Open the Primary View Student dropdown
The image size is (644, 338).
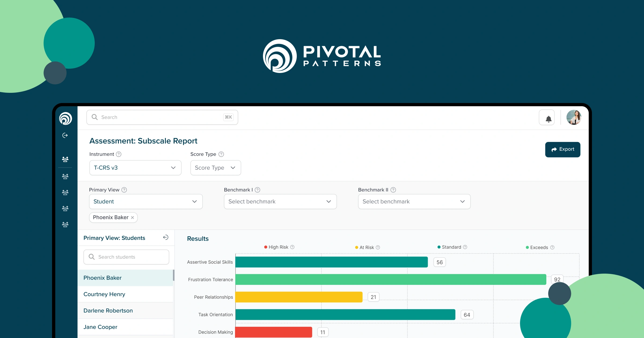[146, 201]
